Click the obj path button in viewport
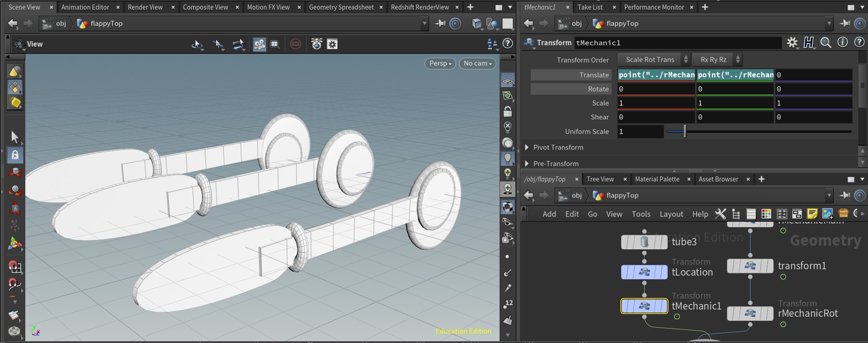Screen dimensions: 868x343 (55, 24)
